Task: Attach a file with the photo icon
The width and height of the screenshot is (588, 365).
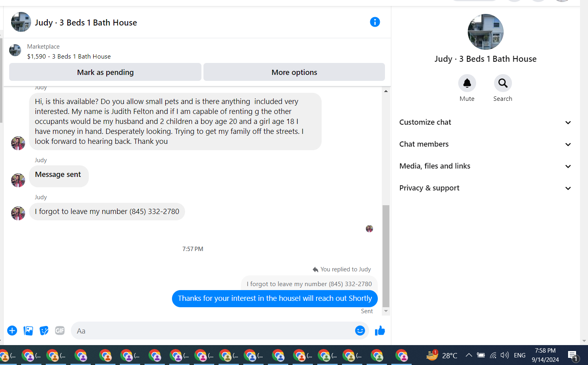Action: pos(28,330)
